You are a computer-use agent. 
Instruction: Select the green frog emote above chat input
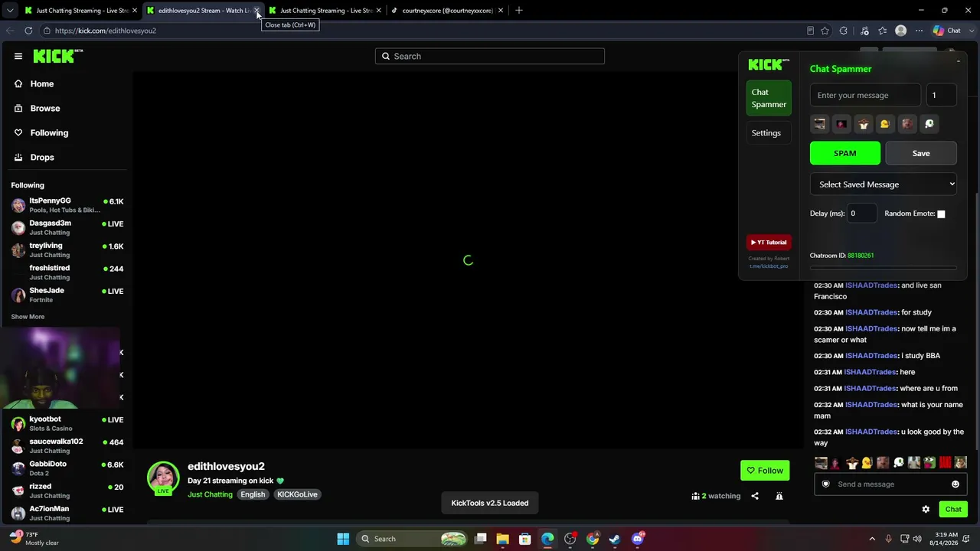tap(929, 463)
